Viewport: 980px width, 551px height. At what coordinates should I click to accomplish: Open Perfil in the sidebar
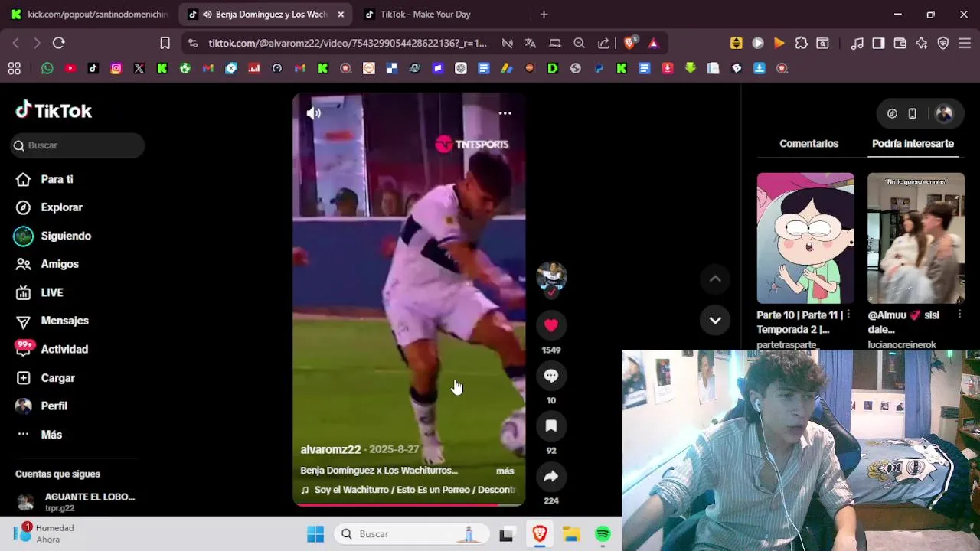[54, 406]
